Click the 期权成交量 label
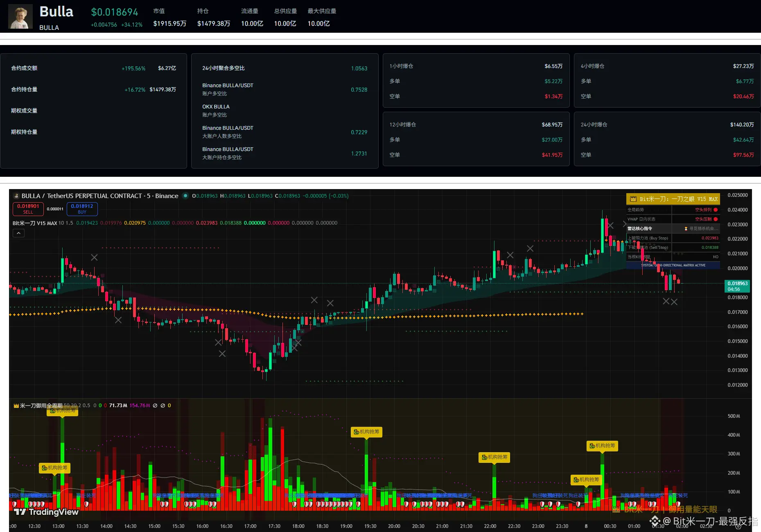 tap(24, 110)
